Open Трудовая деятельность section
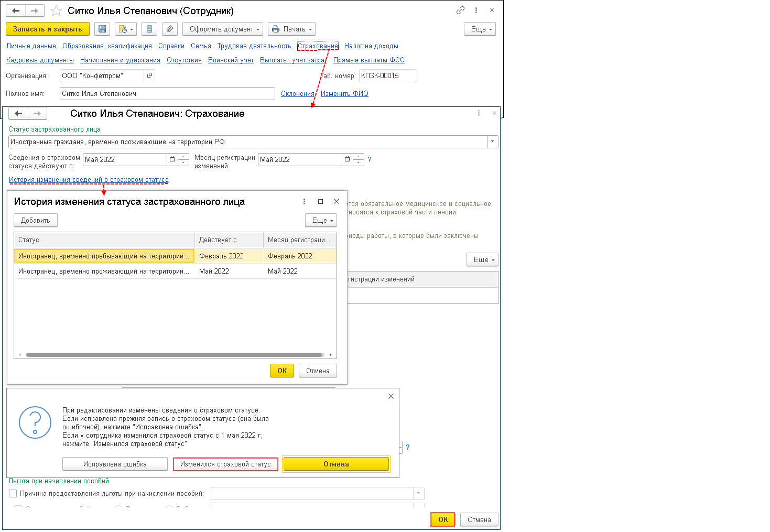The height and width of the screenshot is (532, 770). click(x=254, y=46)
